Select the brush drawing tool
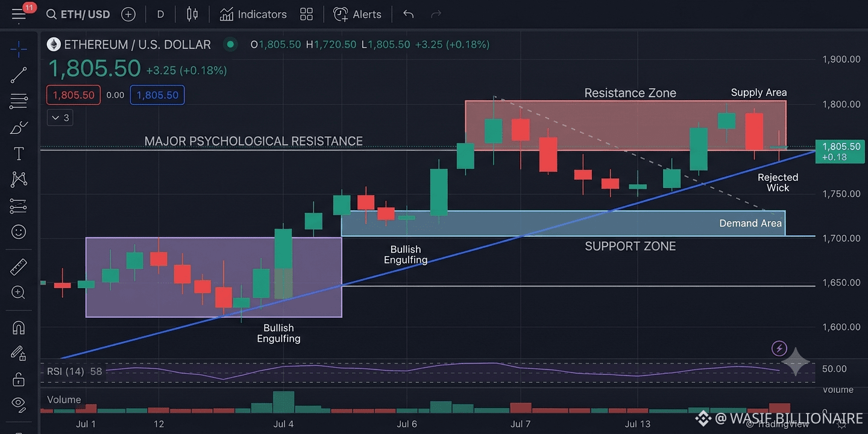Viewport: 868px width, 434px height. coord(19,128)
